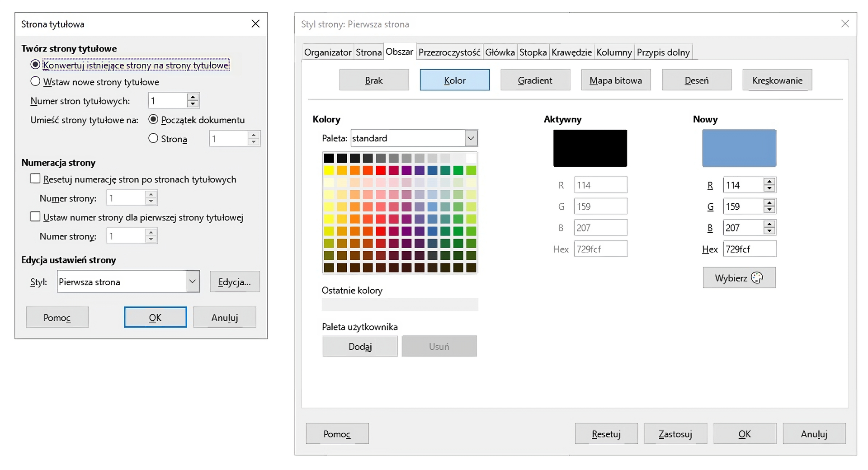Switch to the Organizator tab
The height and width of the screenshot is (470, 868).
click(328, 52)
